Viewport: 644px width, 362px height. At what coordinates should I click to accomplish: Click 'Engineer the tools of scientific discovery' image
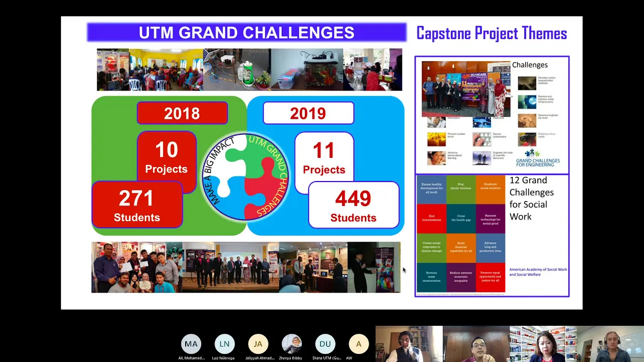[x=481, y=157]
